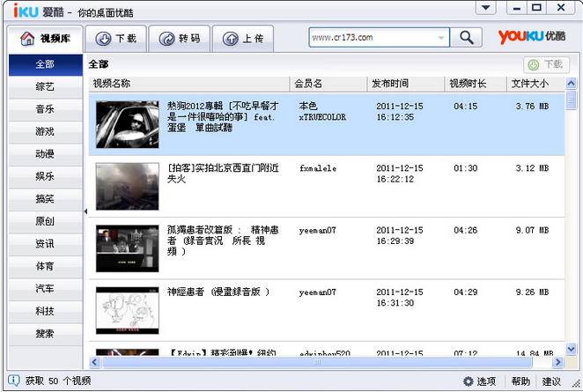Image resolution: width=583 pixels, height=392 pixels.
Task: Sort by 会员名 column header
Action: coord(328,84)
